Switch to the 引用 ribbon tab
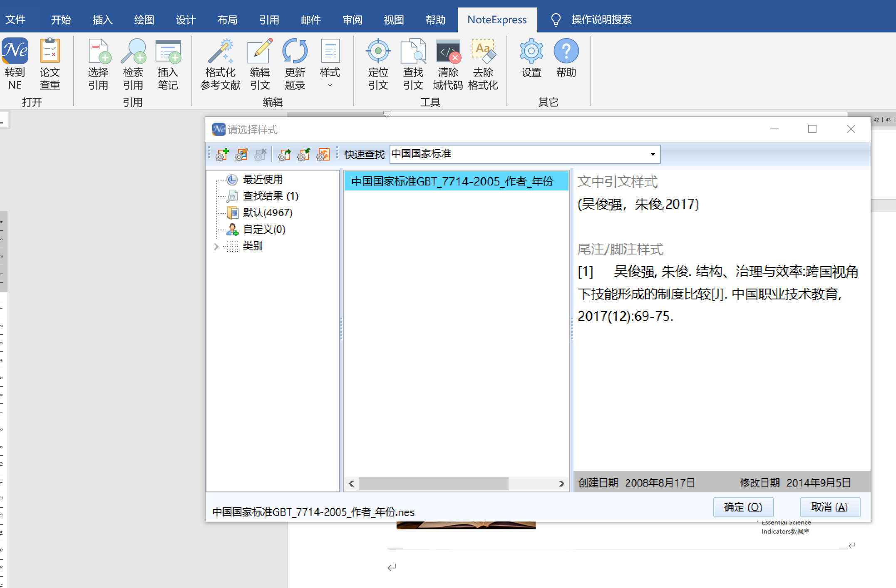Screen dimensions: 896x588 click(269, 20)
